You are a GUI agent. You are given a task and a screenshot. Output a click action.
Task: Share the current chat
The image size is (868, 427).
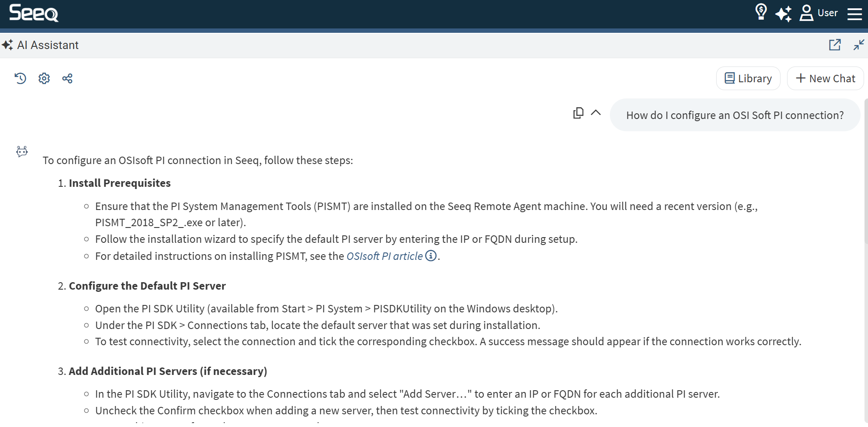[67, 78]
